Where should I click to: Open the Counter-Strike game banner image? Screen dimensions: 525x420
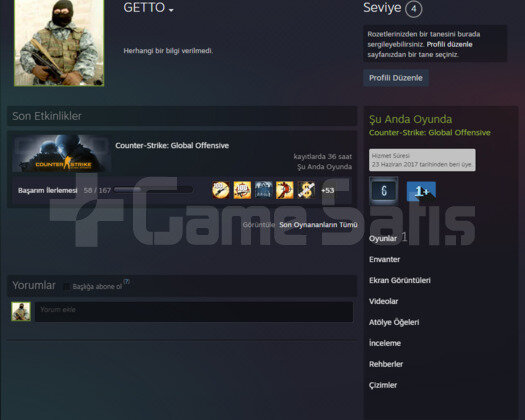coord(62,154)
